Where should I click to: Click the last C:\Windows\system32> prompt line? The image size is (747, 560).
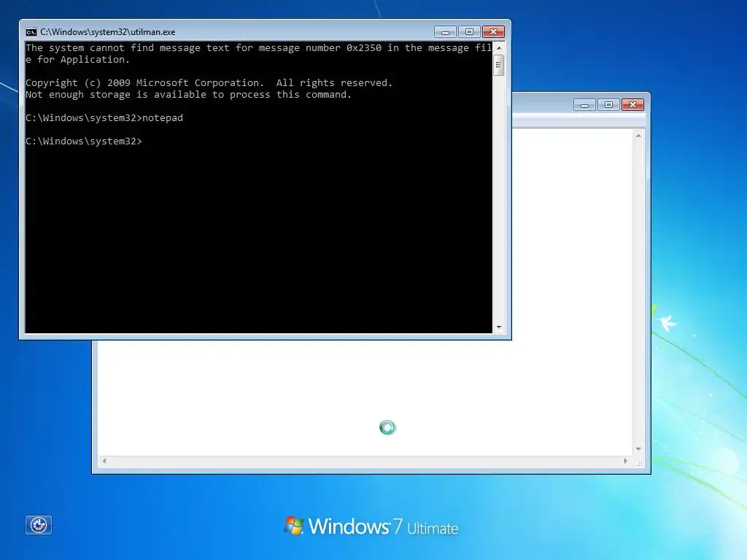tap(83, 141)
